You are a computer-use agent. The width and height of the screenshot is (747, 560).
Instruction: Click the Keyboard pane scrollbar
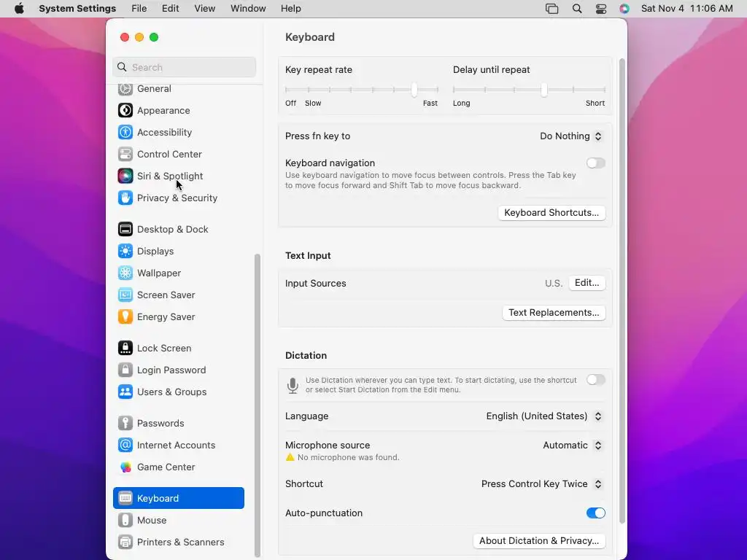pos(622,292)
